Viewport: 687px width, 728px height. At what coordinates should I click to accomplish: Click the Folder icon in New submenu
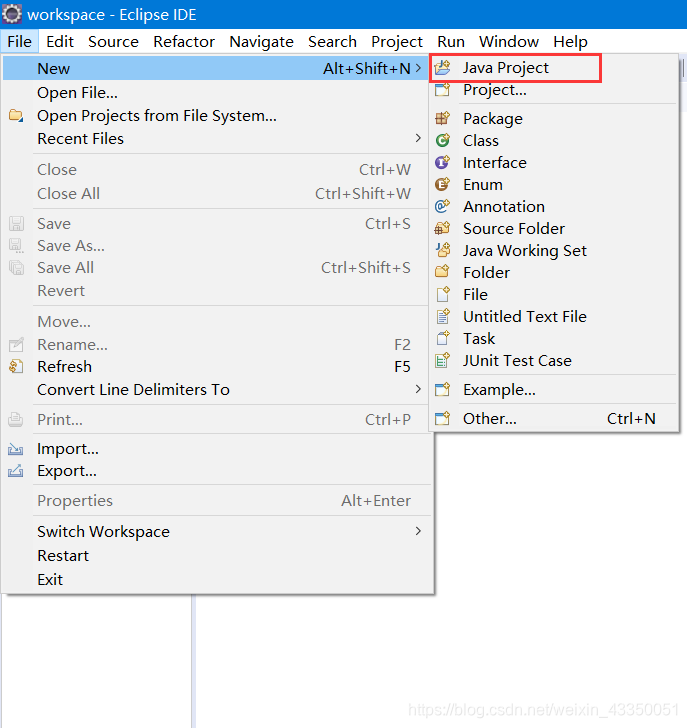pyautogui.click(x=442, y=272)
